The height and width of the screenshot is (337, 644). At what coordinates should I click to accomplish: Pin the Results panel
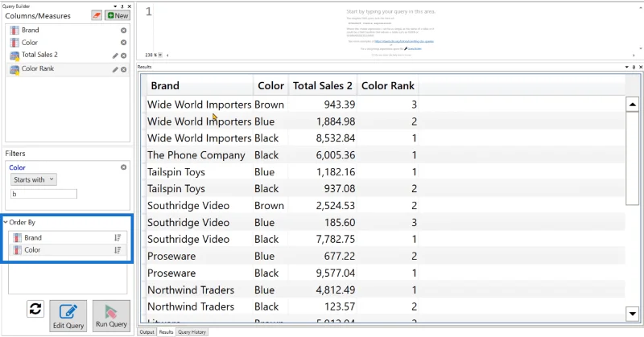[x=634, y=67]
